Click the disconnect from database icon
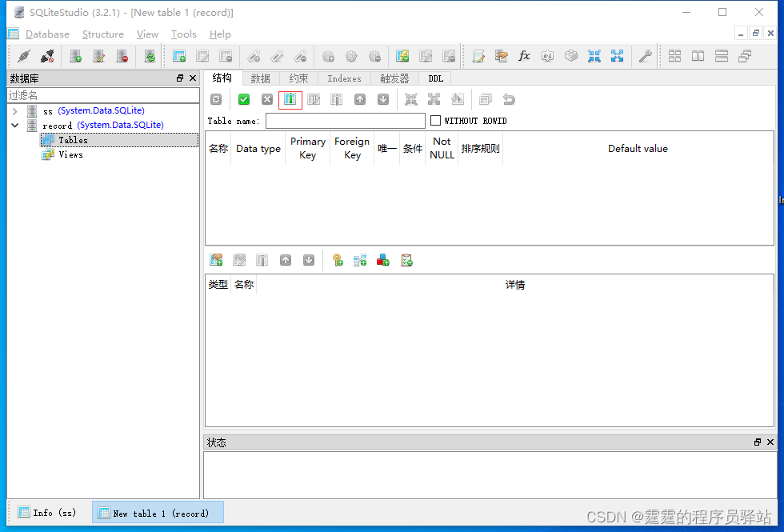 47,56
